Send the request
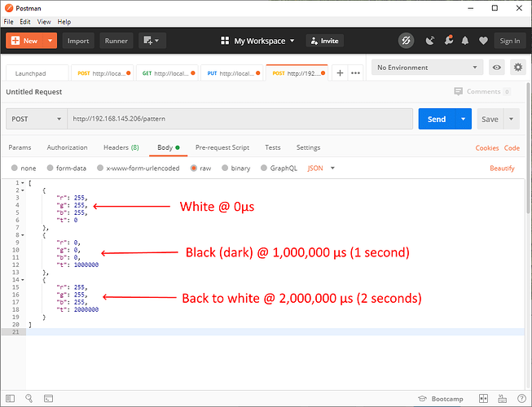532x407 pixels. click(437, 119)
